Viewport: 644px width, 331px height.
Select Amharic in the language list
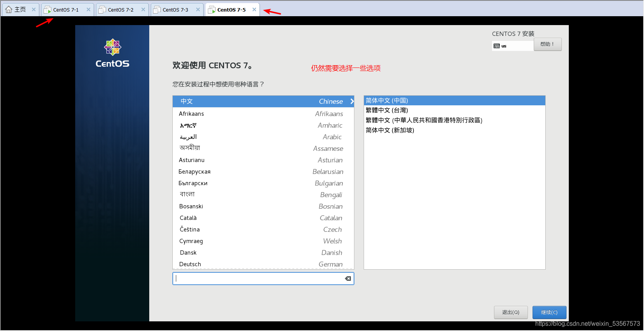(x=263, y=125)
